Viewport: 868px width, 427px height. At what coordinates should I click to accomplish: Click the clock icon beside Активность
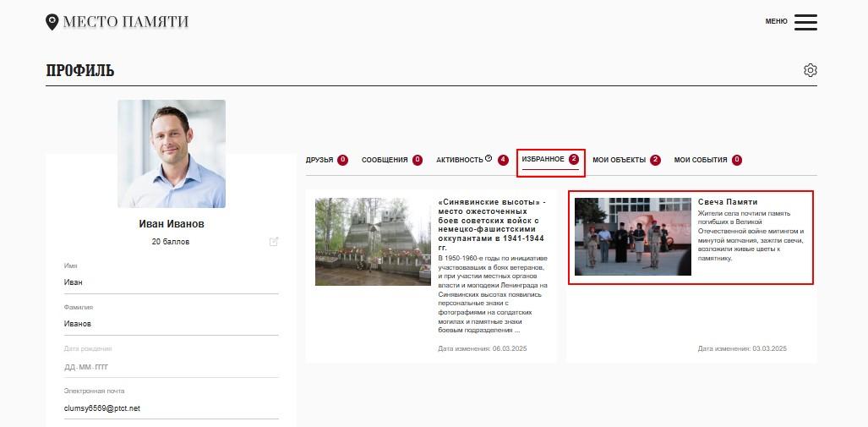coord(489,158)
